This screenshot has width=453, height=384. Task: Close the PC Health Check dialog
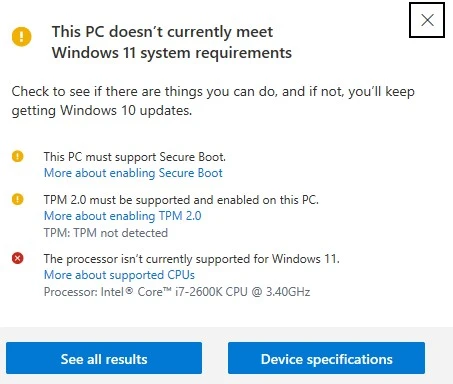pyautogui.click(x=427, y=20)
